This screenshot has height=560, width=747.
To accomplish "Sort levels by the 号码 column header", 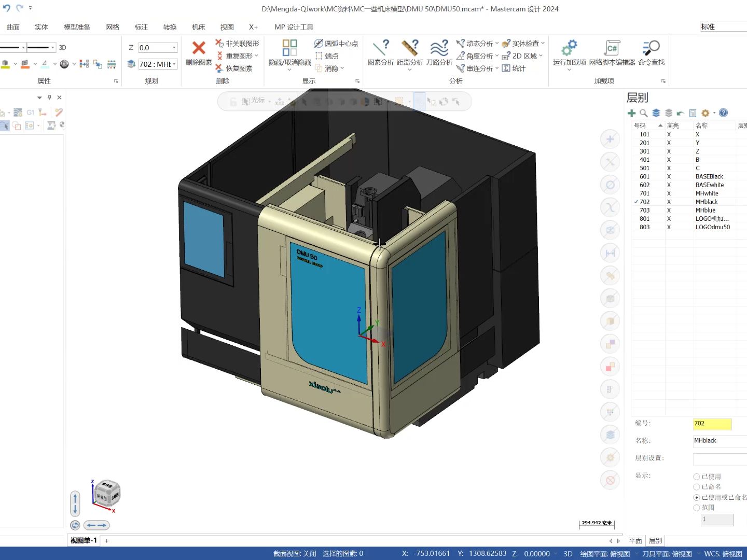I will point(648,125).
